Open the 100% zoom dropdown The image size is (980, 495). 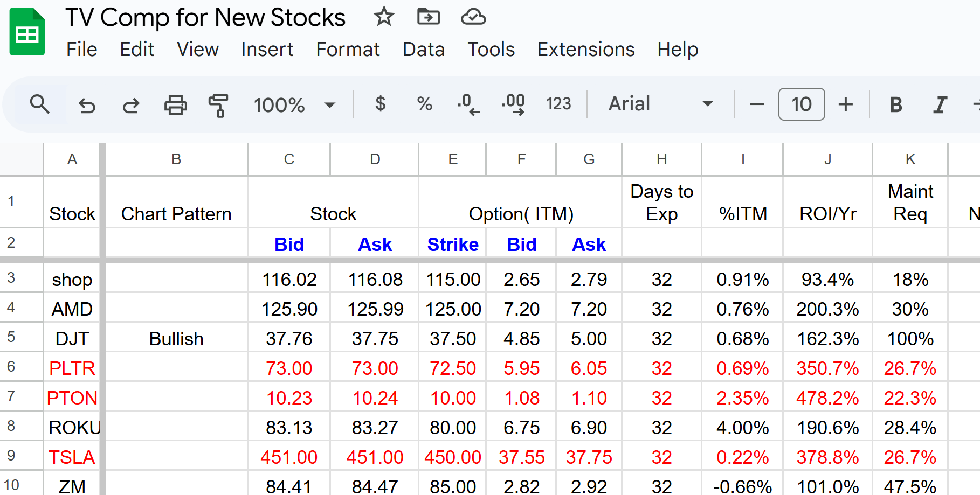tap(294, 104)
